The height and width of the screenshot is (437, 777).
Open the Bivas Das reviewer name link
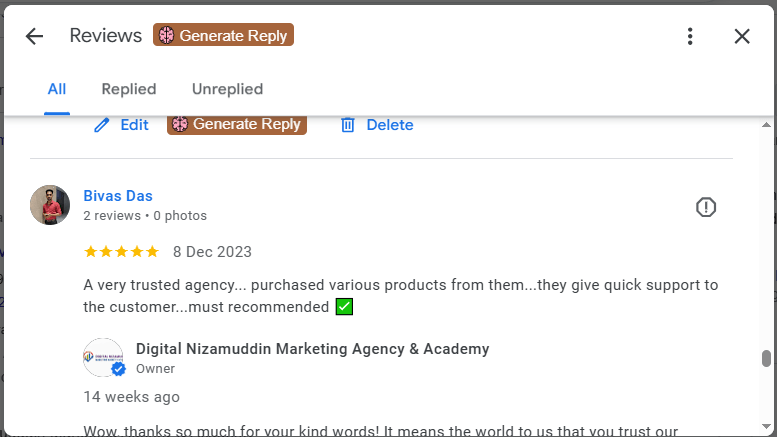(x=118, y=196)
